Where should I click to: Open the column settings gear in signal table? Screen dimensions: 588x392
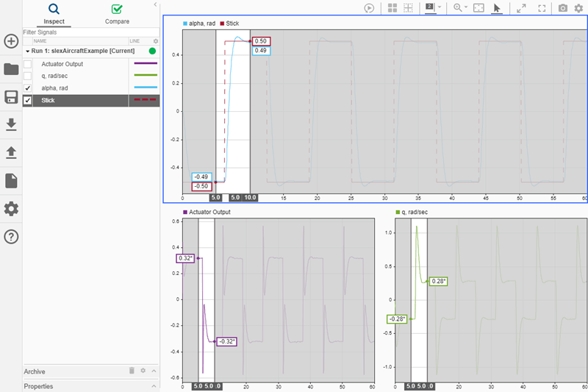pyautogui.click(x=156, y=41)
